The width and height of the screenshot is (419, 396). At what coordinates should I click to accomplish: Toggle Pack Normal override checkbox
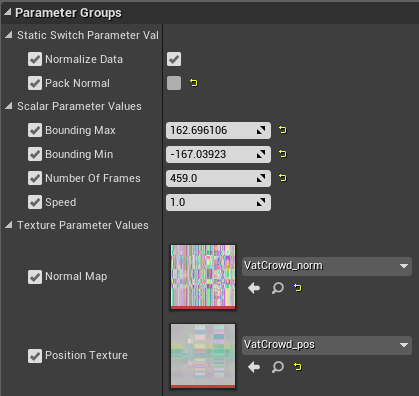35,83
